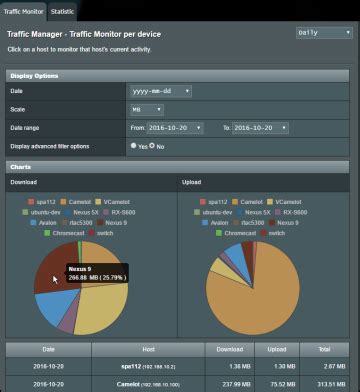Screen dimensions: 360x392
Task: Open host spa112 in the table
Action: [148, 366]
